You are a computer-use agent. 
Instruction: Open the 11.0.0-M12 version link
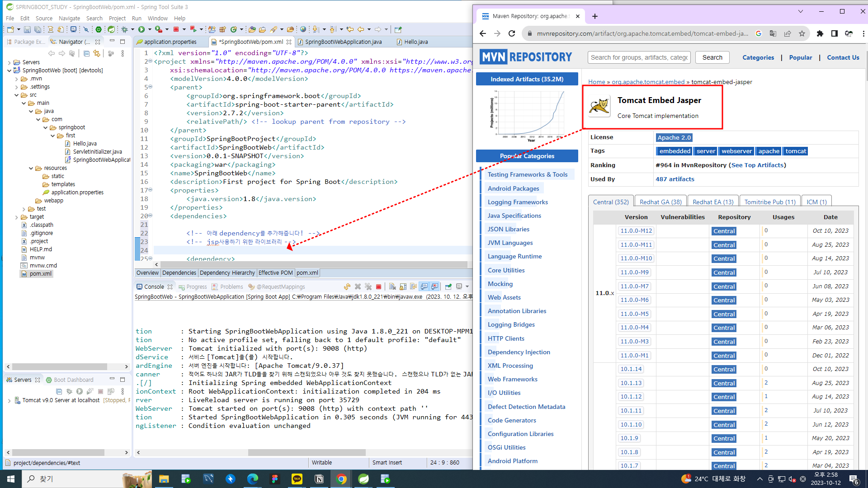point(636,231)
